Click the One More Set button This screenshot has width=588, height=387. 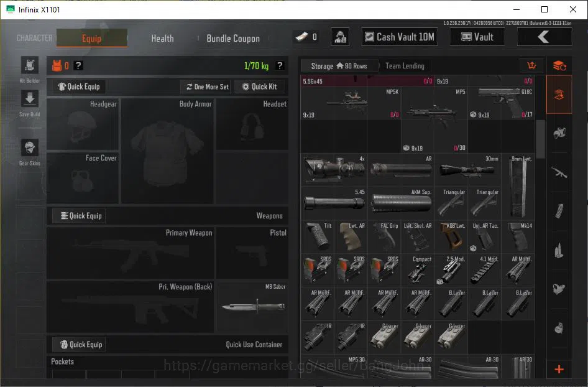coord(207,86)
